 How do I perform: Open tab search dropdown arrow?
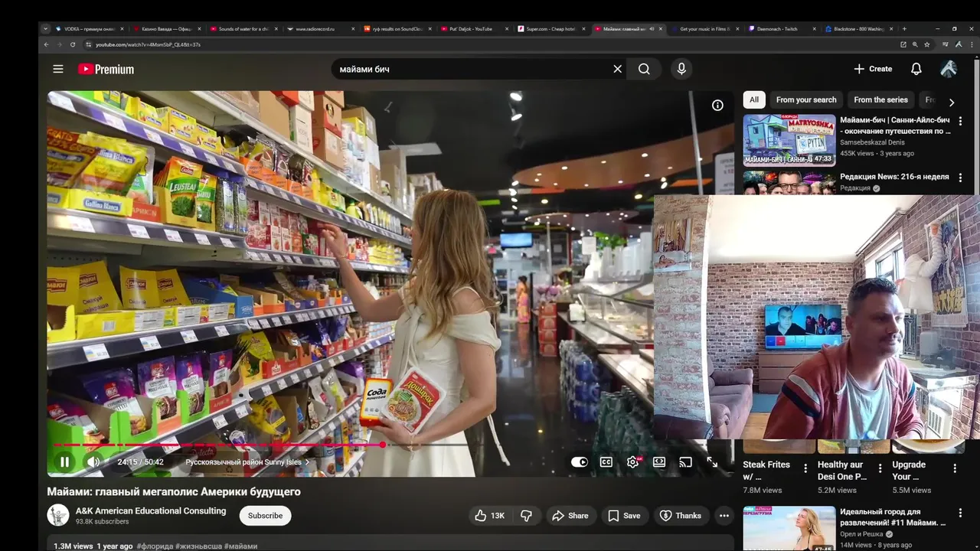coord(45,29)
